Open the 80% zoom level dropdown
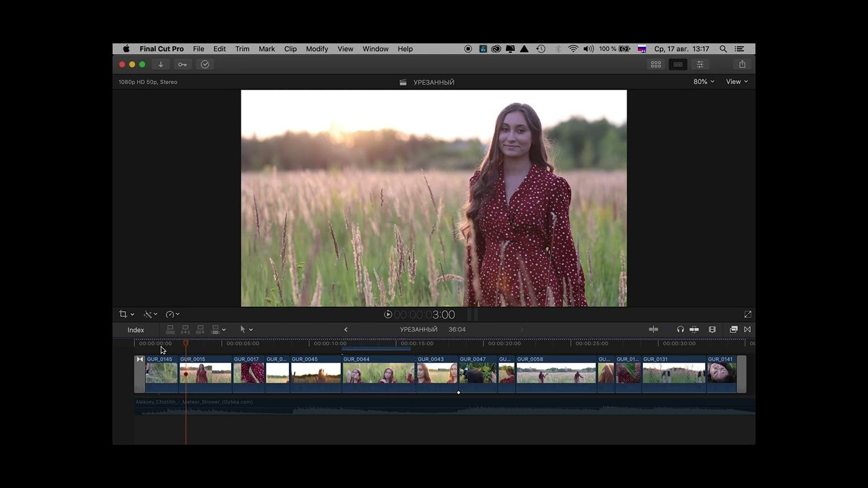The width and height of the screenshot is (868, 488). click(x=703, y=81)
